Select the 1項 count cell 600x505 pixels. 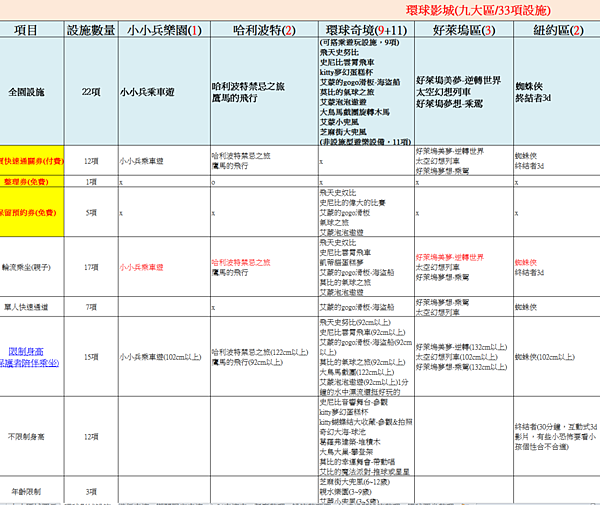(91, 181)
